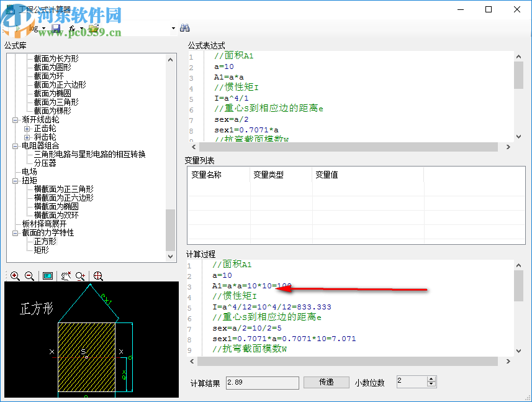Click the dynamic zoom plus-minus magnifier icon
The width and height of the screenshot is (532, 402).
pos(81,276)
